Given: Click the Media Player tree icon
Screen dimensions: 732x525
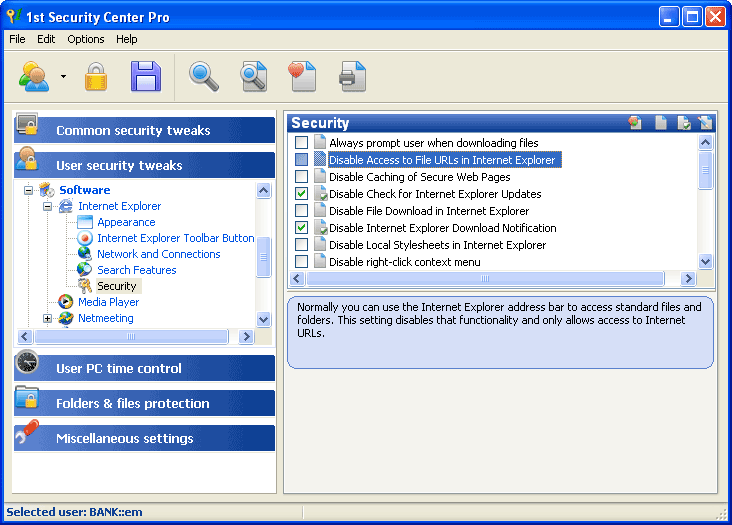Looking at the screenshot, I should [66, 302].
